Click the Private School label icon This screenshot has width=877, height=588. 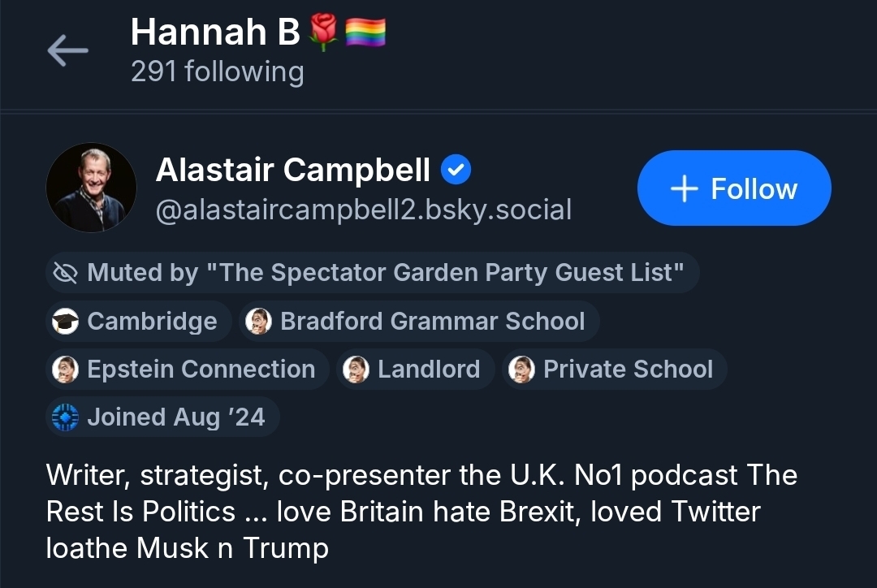tap(521, 369)
